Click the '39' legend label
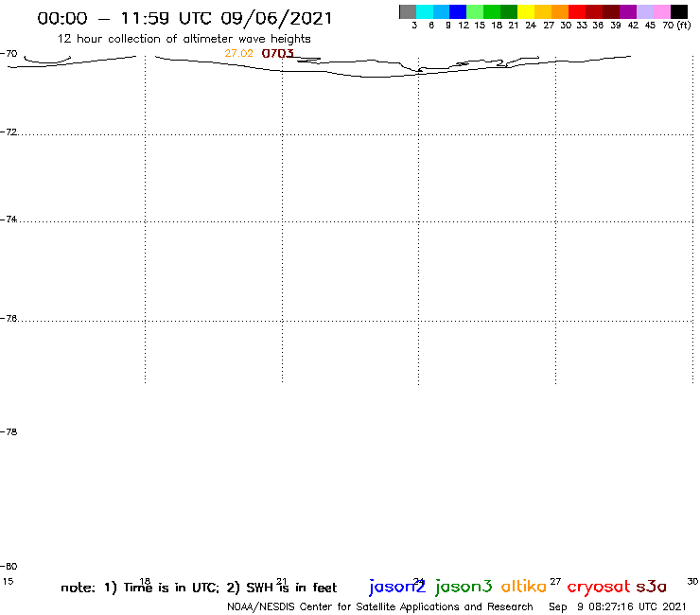This screenshot has width=700, height=615. pos(616,26)
